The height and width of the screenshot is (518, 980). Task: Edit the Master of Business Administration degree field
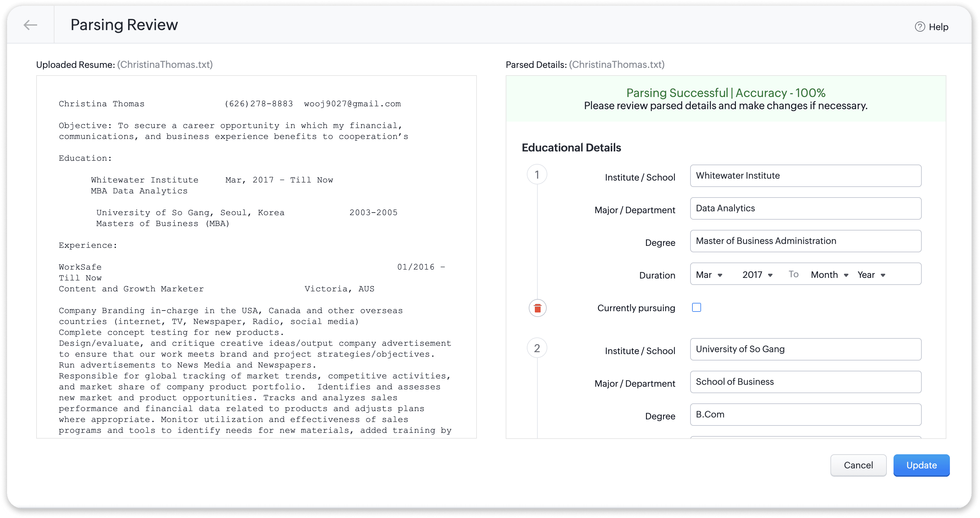click(x=805, y=241)
